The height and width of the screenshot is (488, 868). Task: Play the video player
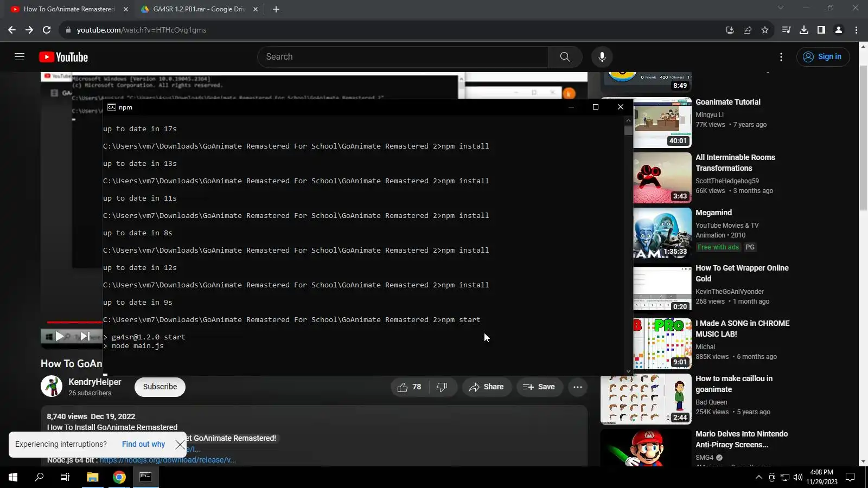pos(60,337)
